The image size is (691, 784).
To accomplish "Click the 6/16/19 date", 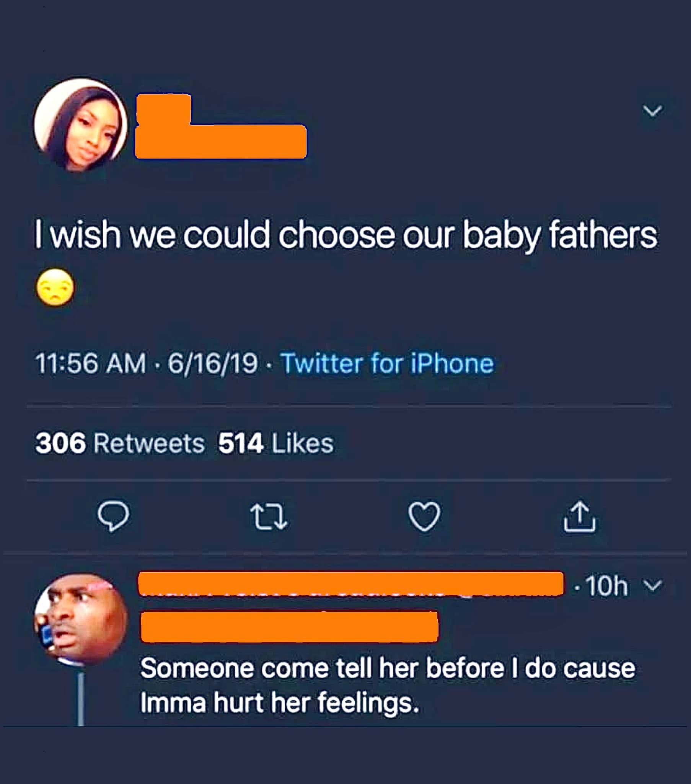I will click(x=213, y=363).
